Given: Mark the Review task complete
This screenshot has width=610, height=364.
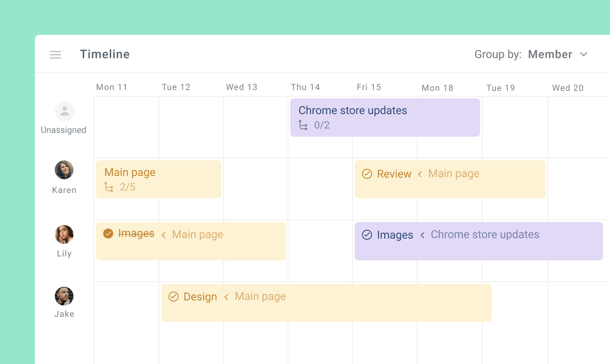Looking at the screenshot, I should 367,174.
